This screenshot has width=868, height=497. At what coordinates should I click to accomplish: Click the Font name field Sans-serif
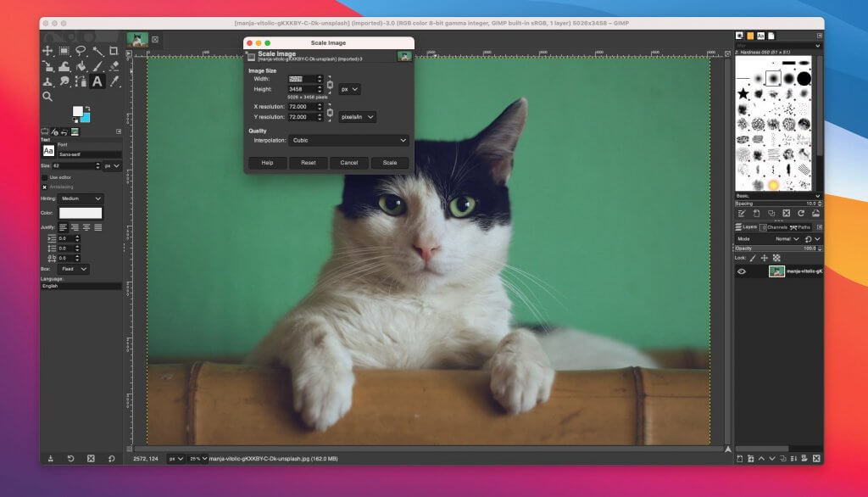pos(90,154)
